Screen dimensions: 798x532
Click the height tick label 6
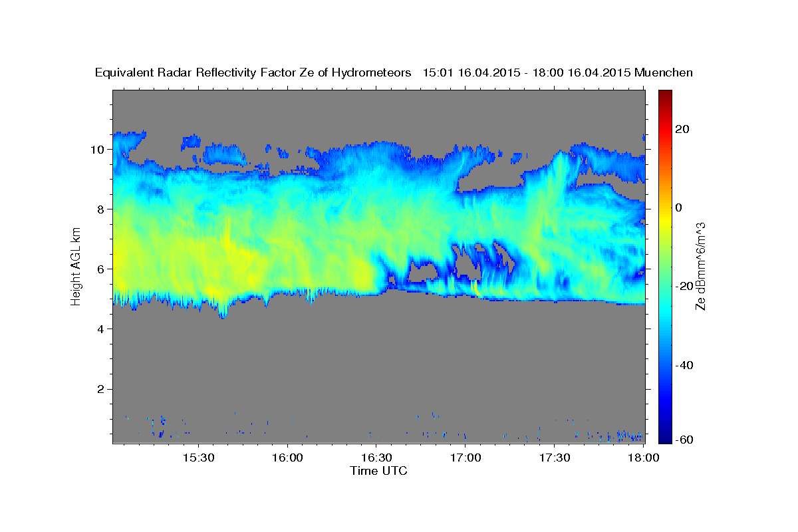pos(101,269)
